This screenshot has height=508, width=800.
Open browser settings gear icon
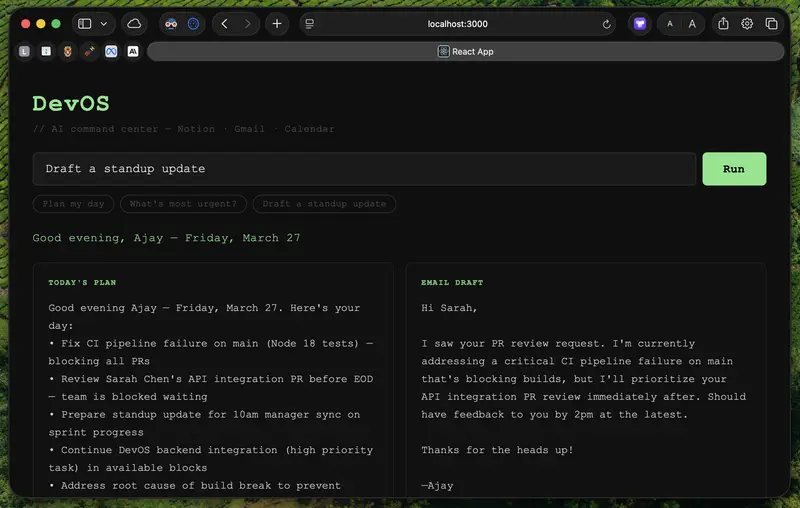click(x=747, y=24)
